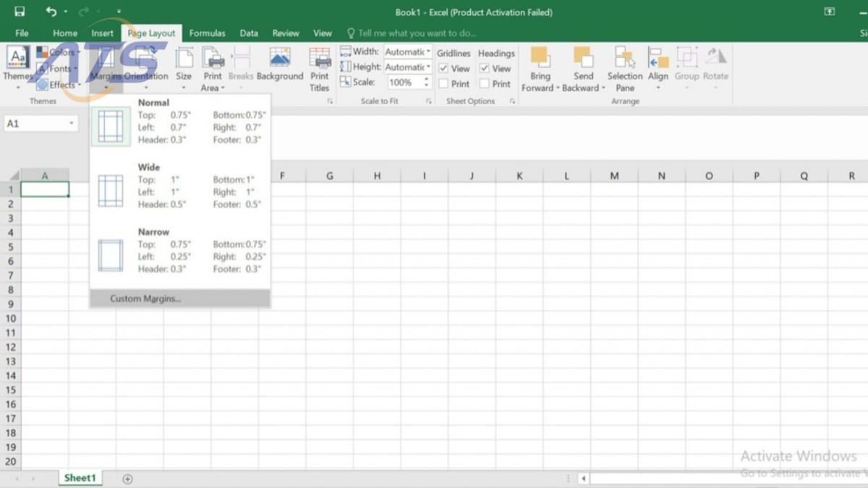This screenshot has height=488, width=868.
Task: Open the File tab
Action: pyautogui.click(x=22, y=33)
